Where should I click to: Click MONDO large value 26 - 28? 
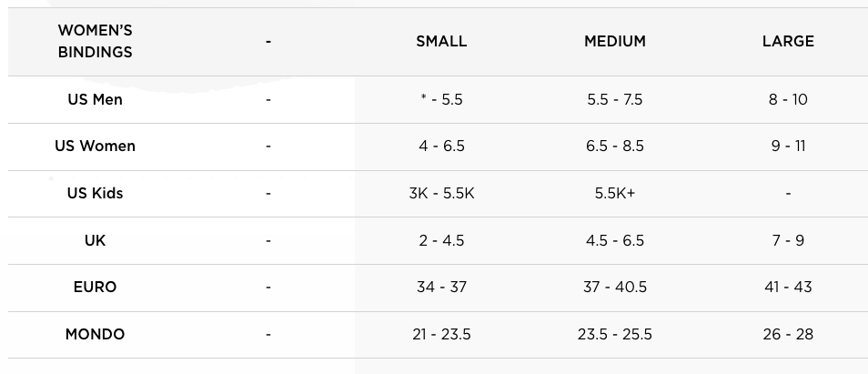coord(788,334)
